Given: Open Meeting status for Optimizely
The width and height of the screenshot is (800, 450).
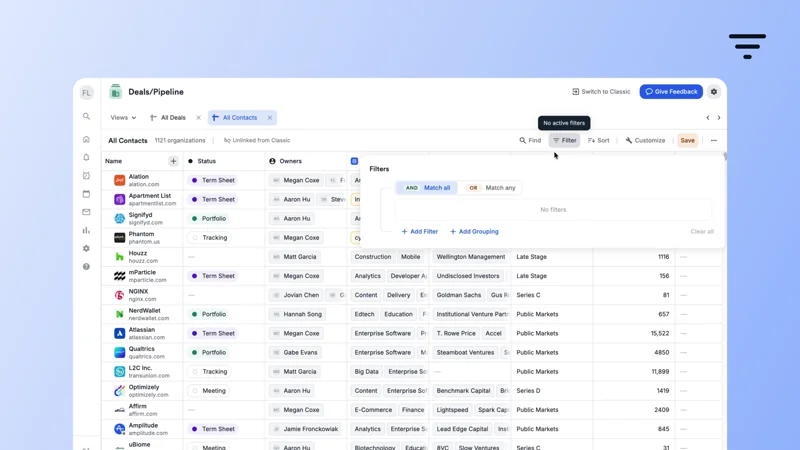Looking at the screenshot, I should tap(209, 391).
